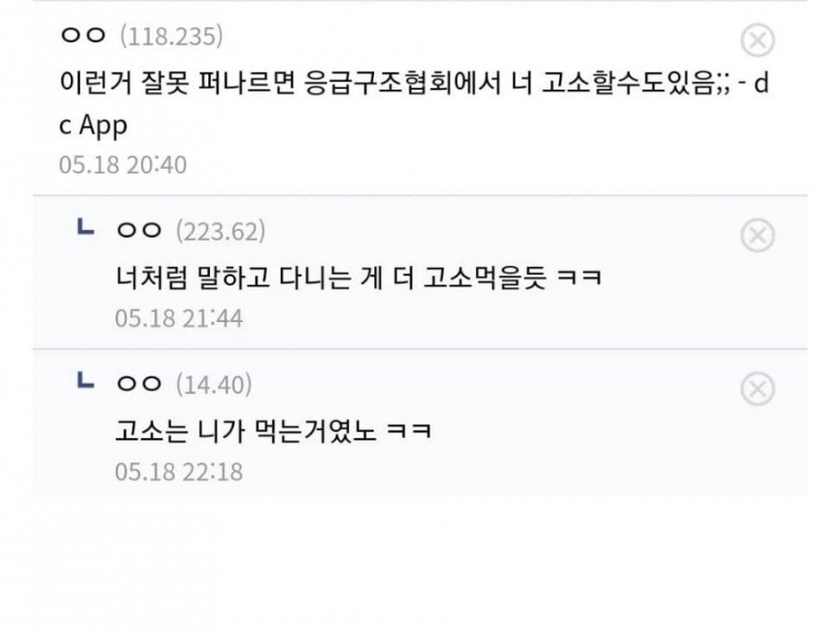Click the timestamp 05.18 20:40

(122, 164)
